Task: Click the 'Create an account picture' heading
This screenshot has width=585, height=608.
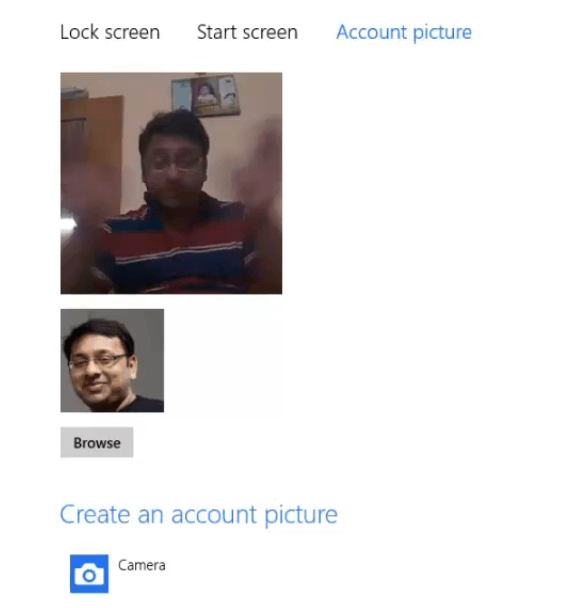Action: click(198, 515)
